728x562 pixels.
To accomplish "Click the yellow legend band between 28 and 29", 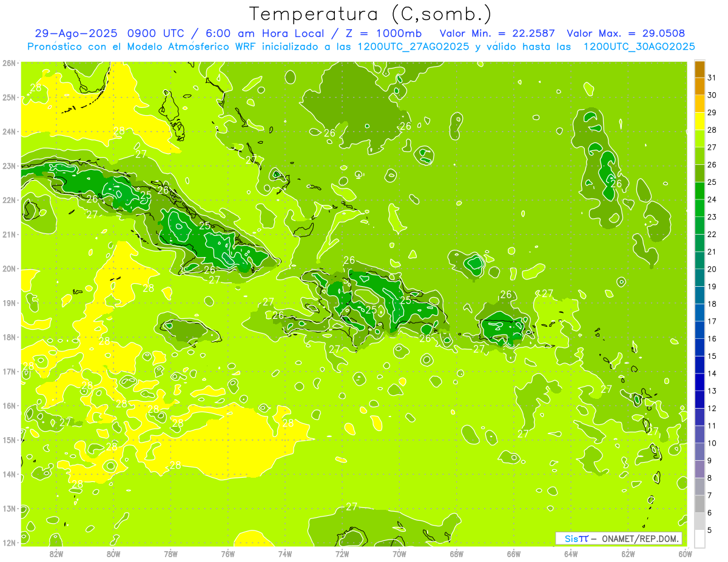I will tap(699, 122).
